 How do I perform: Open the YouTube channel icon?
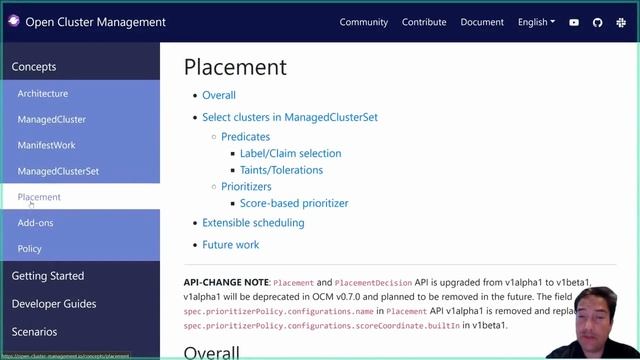574,22
